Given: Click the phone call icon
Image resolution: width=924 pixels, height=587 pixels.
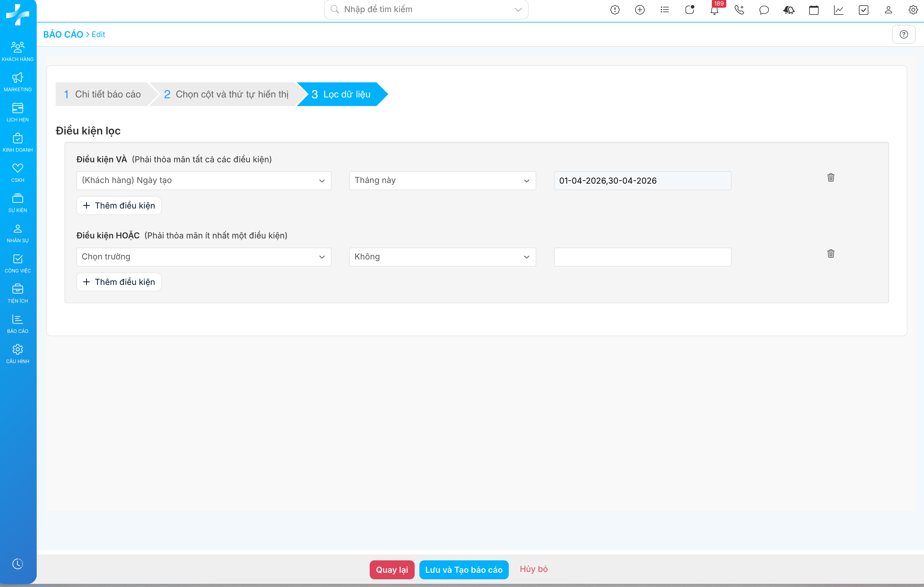Looking at the screenshot, I should click(739, 10).
